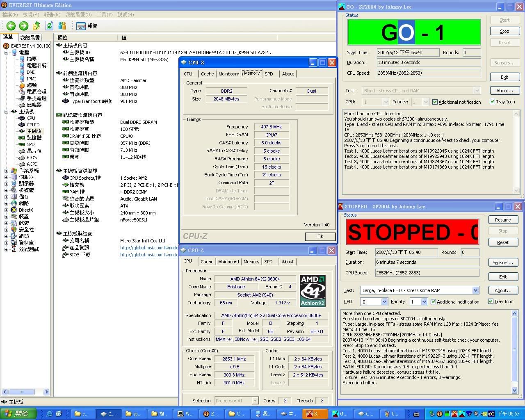Viewport: 525px width, 420px height.
Task: Expand the 效能測試 benchmark tree node
Action: pos(6,249)
